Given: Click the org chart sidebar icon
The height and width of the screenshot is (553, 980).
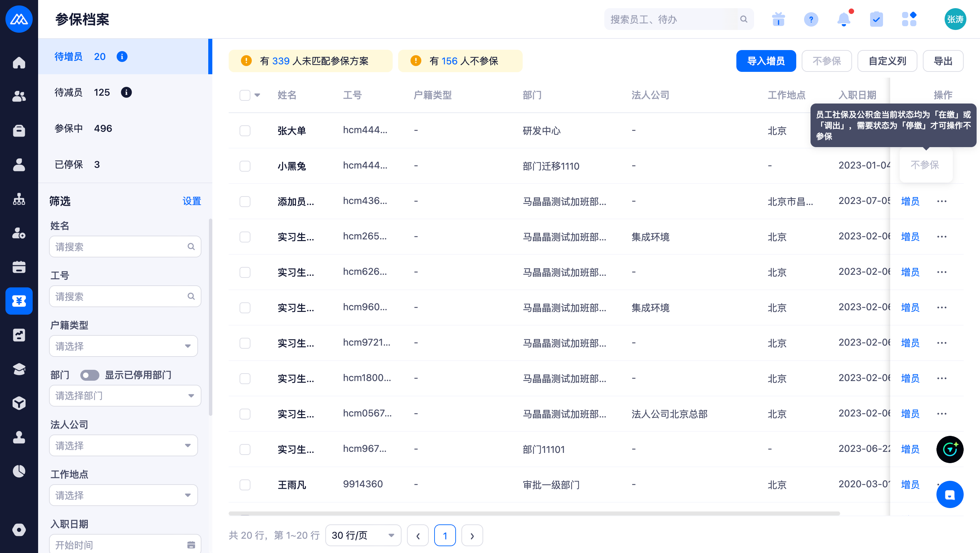Looking at the screenshot, I should click(19, 199).
